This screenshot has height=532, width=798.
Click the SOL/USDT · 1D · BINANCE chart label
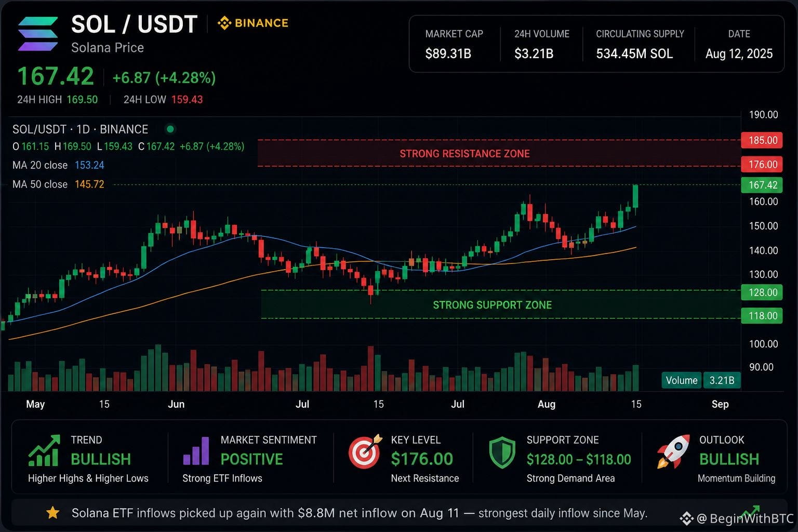click(81, 129)
